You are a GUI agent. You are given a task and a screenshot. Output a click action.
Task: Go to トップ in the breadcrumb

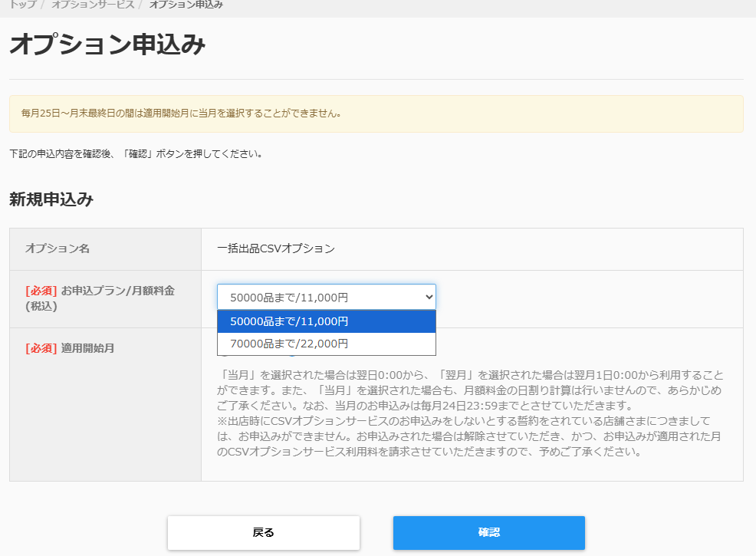pos(23,5)
